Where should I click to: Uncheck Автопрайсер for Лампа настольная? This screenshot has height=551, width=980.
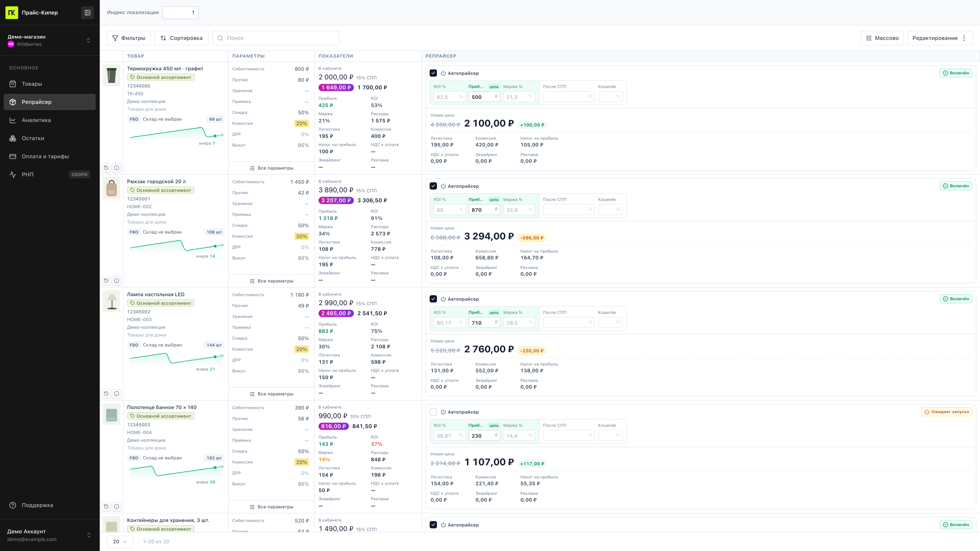[433, 299]
